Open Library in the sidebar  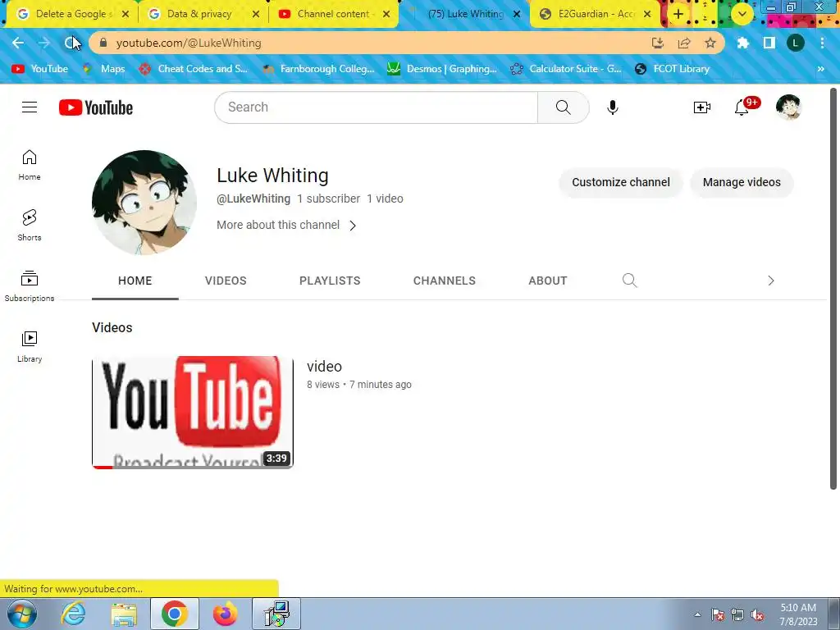pos(30,347)
